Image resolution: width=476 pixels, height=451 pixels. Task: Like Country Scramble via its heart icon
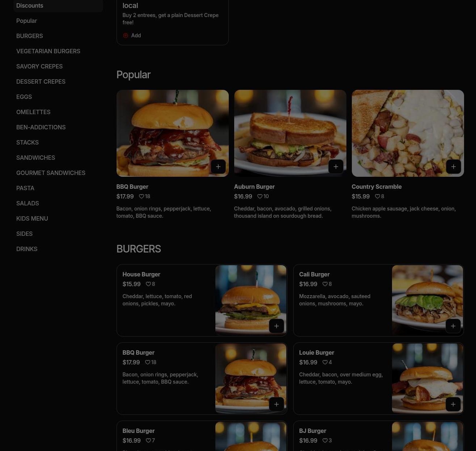coord(377,196)
